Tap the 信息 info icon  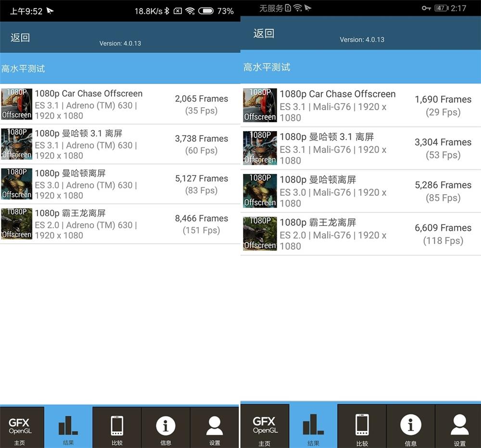(x=166, y=427)
